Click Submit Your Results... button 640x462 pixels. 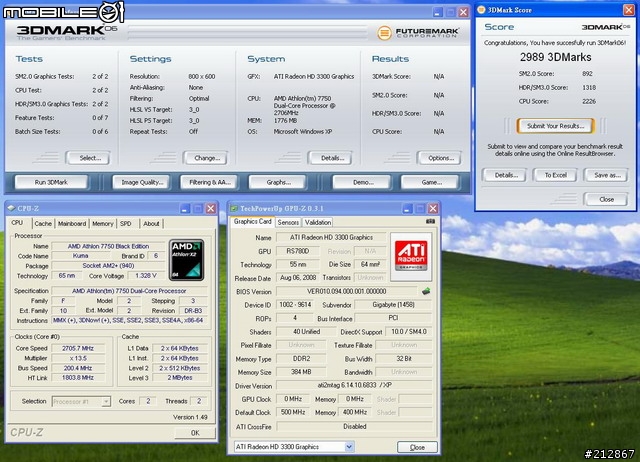[x=556, y=126]
